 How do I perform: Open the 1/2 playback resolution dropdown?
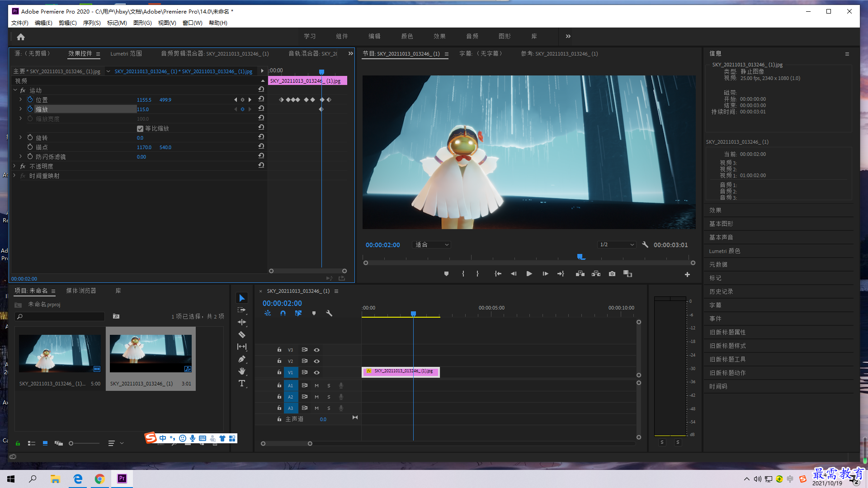tap(616, 244)
